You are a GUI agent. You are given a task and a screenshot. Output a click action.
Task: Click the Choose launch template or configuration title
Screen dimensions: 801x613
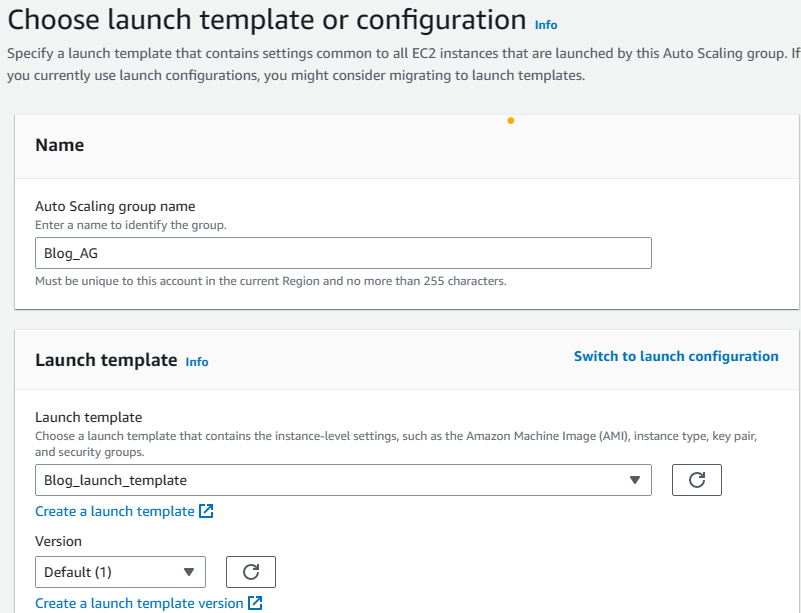266,19
